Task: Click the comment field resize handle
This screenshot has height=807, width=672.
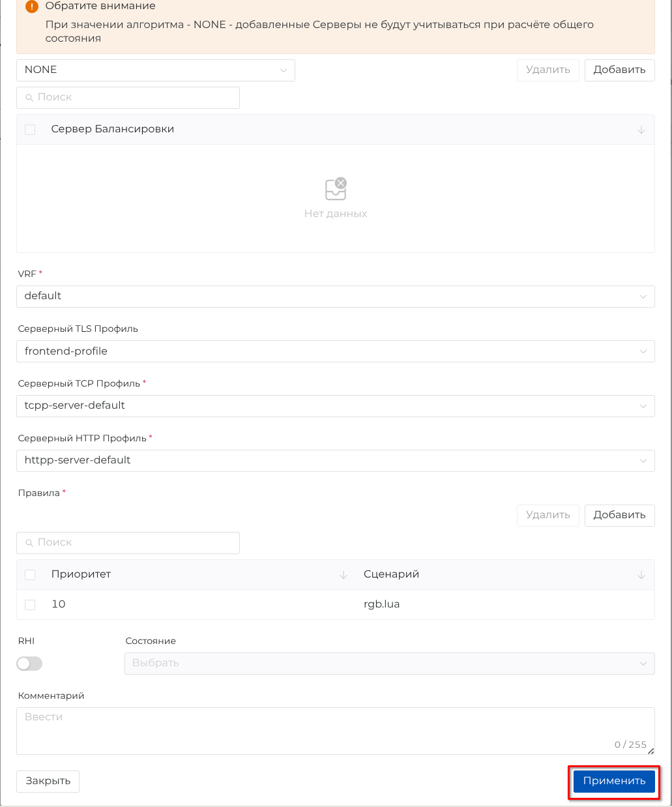Action: coord(650,751)
